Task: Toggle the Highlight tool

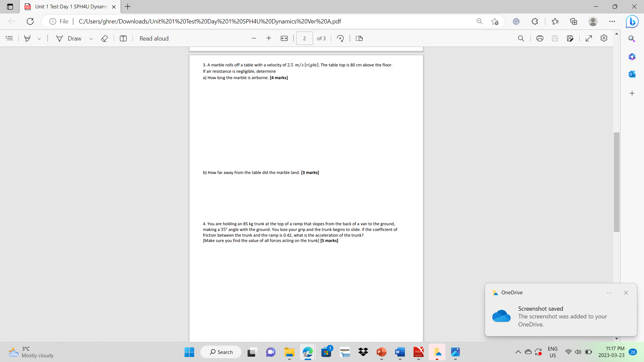Action: coord(28,38)
